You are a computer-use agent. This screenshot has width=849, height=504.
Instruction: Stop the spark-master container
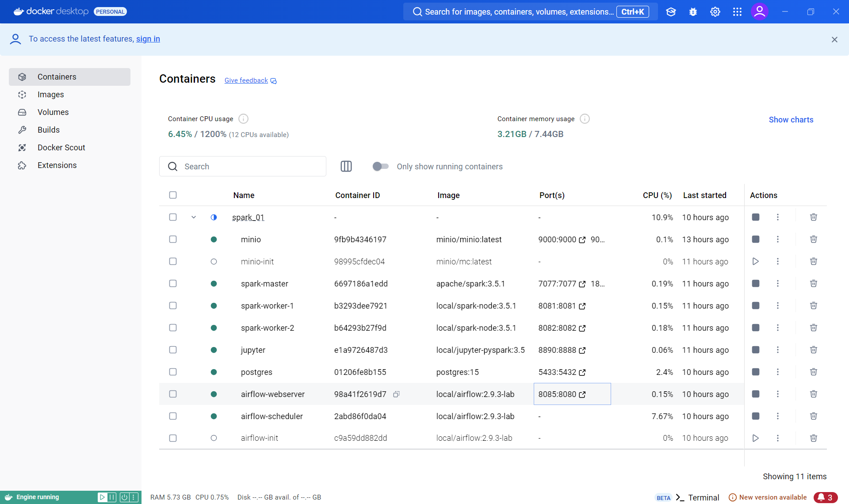click(x=756, y=283)
